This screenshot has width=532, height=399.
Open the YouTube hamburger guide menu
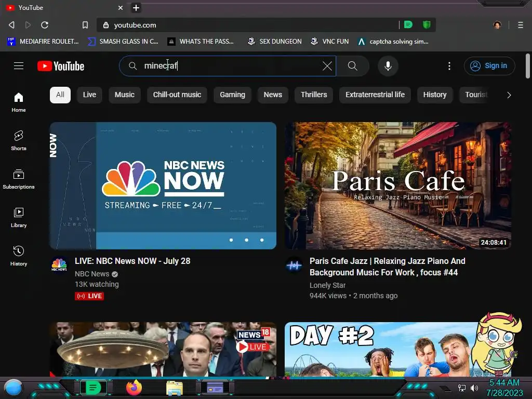19,66
